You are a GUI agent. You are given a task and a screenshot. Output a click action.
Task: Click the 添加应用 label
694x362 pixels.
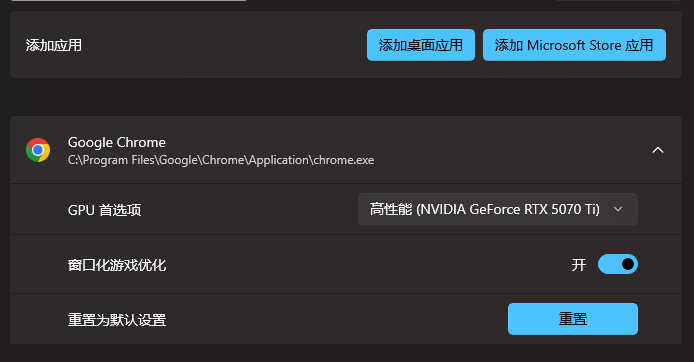click(x=54, y=45)
